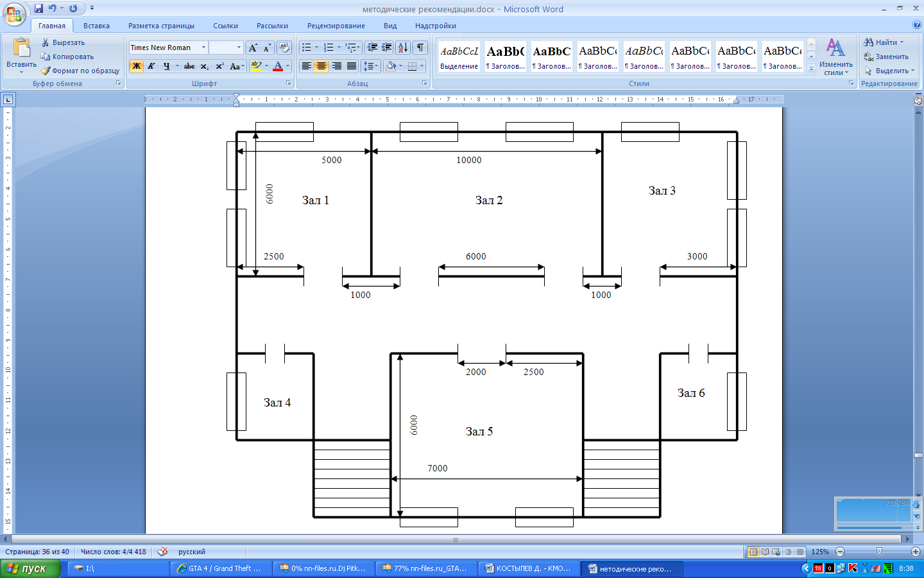Toggle bold formatting (Ж)
Image resolution: width=924 pixels, height=578 pixels.
pos(136,66)
